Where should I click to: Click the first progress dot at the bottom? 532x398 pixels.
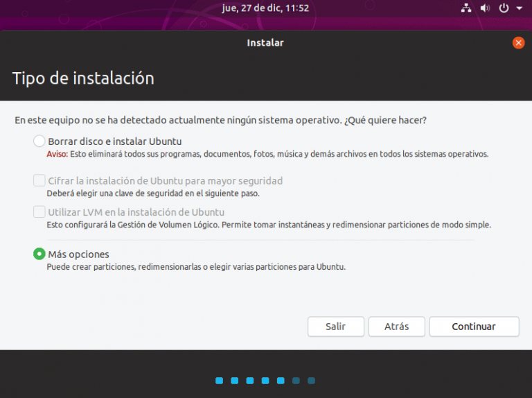219,381
